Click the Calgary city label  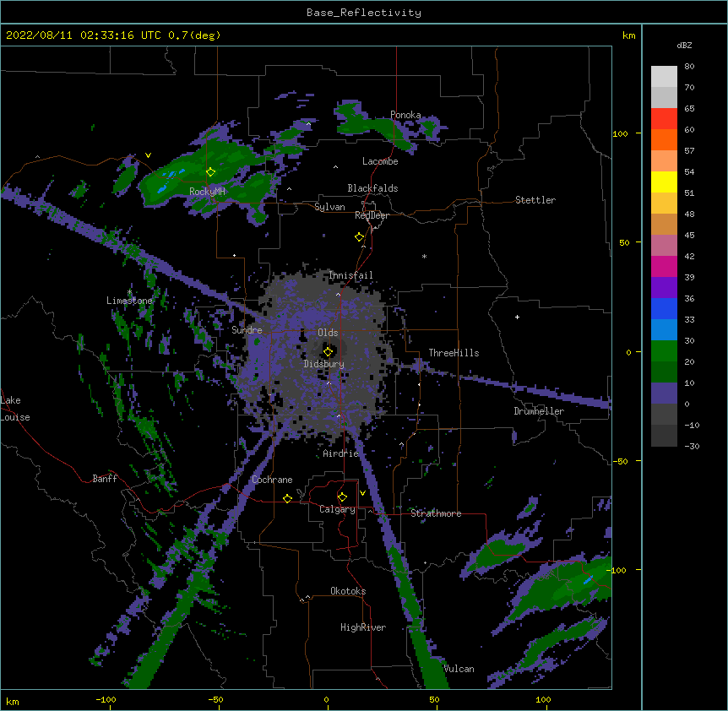(337, 509)
